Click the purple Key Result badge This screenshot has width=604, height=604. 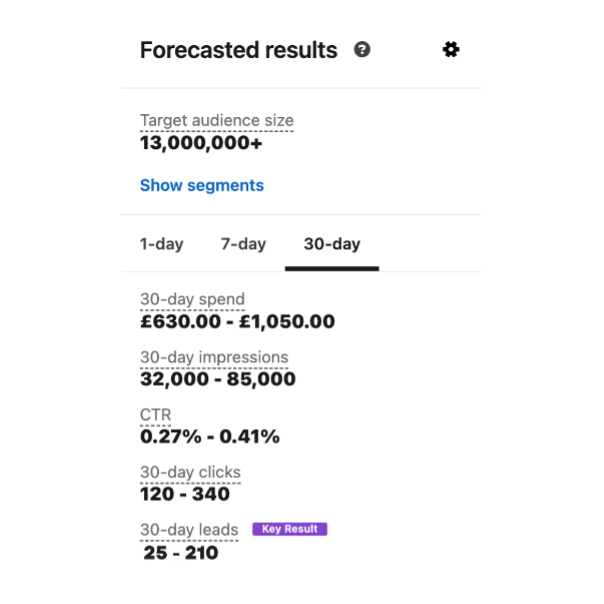290,529
